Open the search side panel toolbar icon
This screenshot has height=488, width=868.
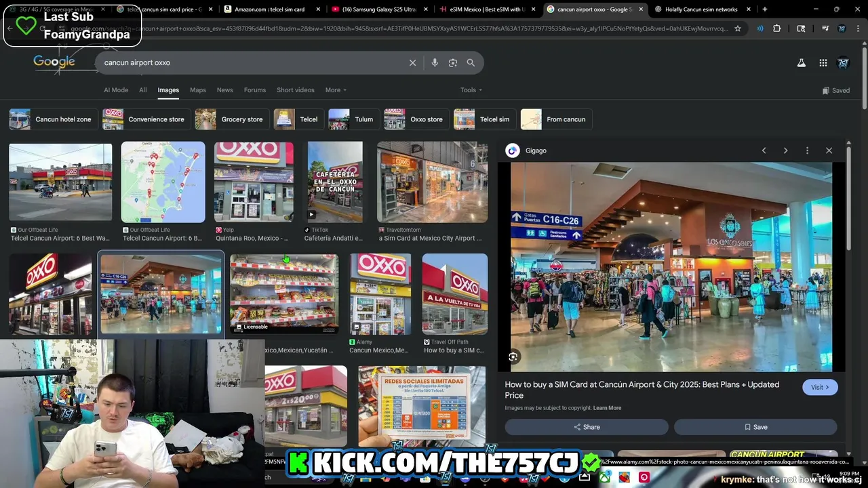click(801, 28)
